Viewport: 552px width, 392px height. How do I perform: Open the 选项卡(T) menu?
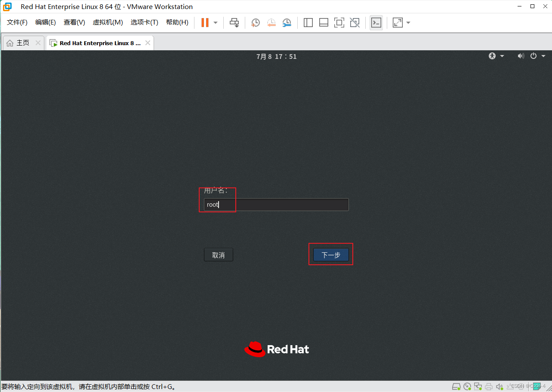click(145, 22)
